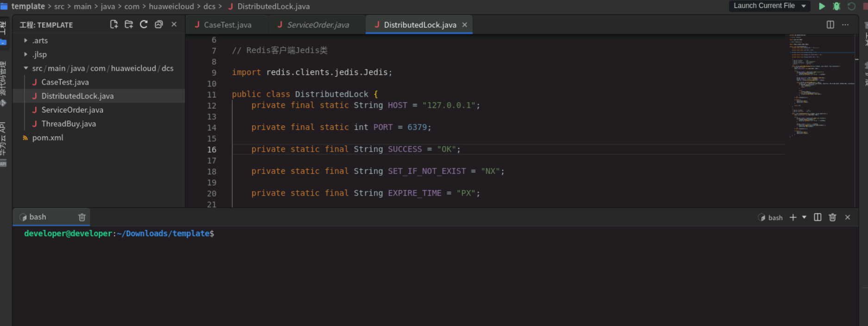Image resolution: width=868 pixels, height=326 pixels.
Task: Delete the bash tab via its trash icon
Action: click(x=82, y=217)
